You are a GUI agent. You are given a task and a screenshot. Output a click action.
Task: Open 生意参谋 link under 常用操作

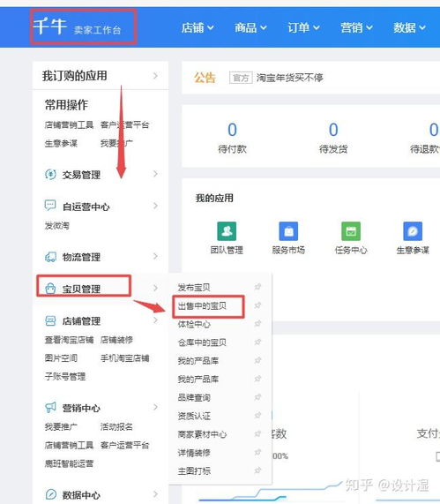tap(61, 143)
